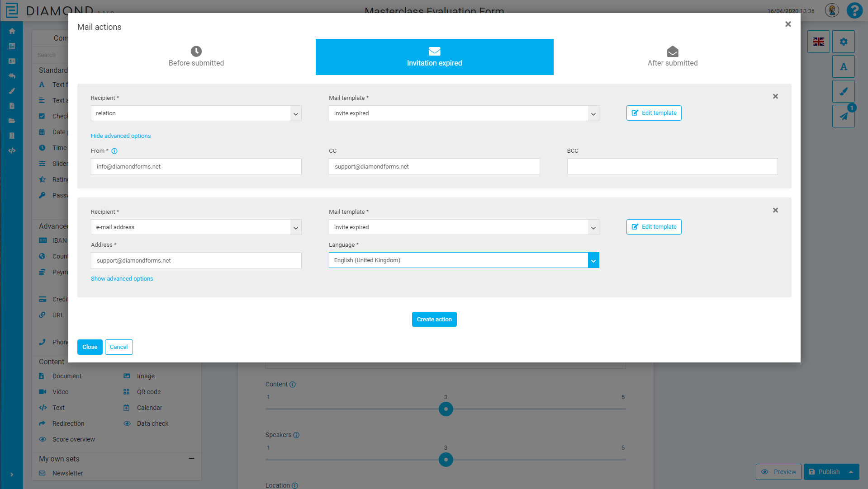Click the UK flag language button
The width and height of the screenshot is (868, 489).
pos(818,42)
